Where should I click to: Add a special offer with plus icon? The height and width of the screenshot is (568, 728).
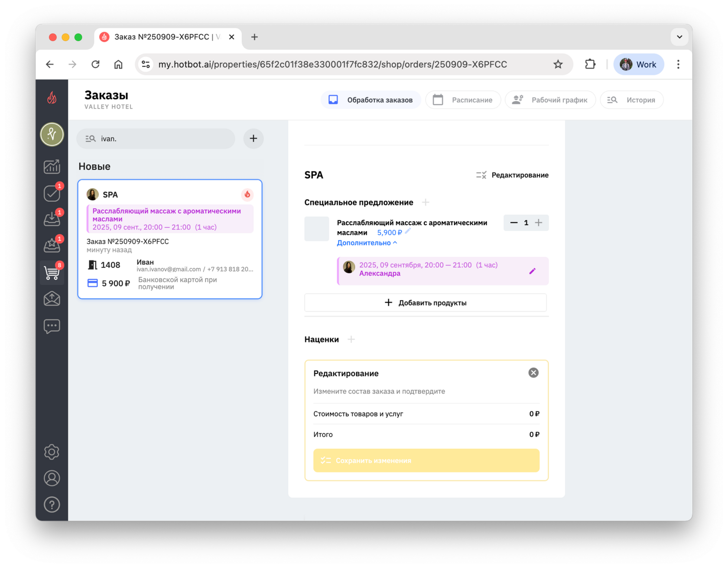coord(426,202)
